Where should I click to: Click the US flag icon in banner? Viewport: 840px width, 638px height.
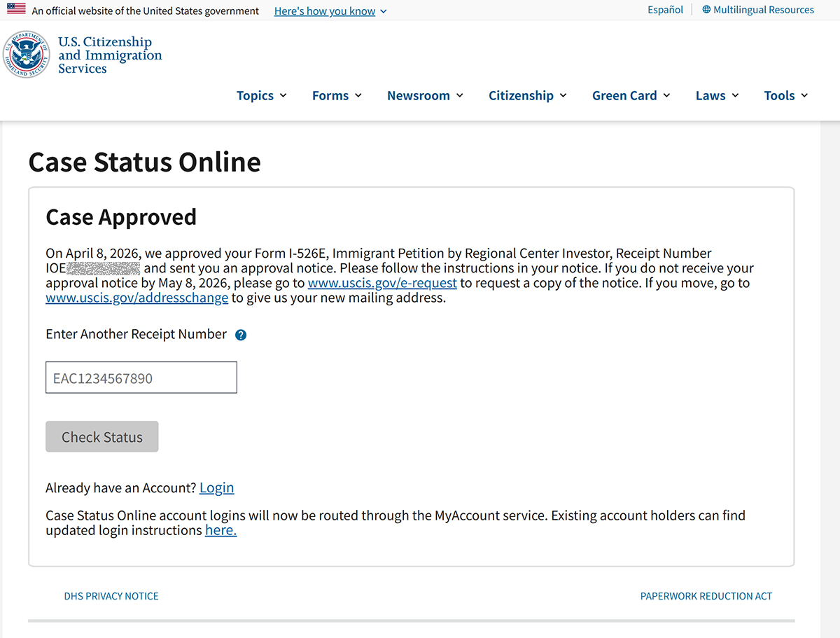click(x=16, y=10)
